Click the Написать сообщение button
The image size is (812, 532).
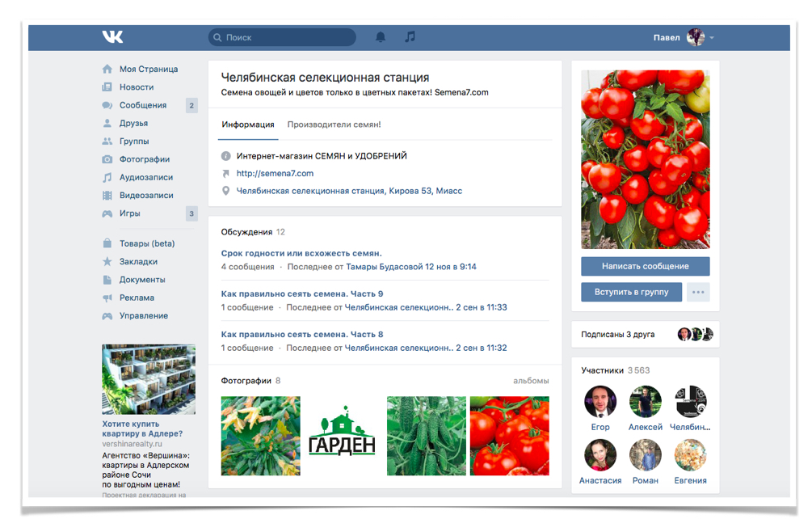click(646, 266)
